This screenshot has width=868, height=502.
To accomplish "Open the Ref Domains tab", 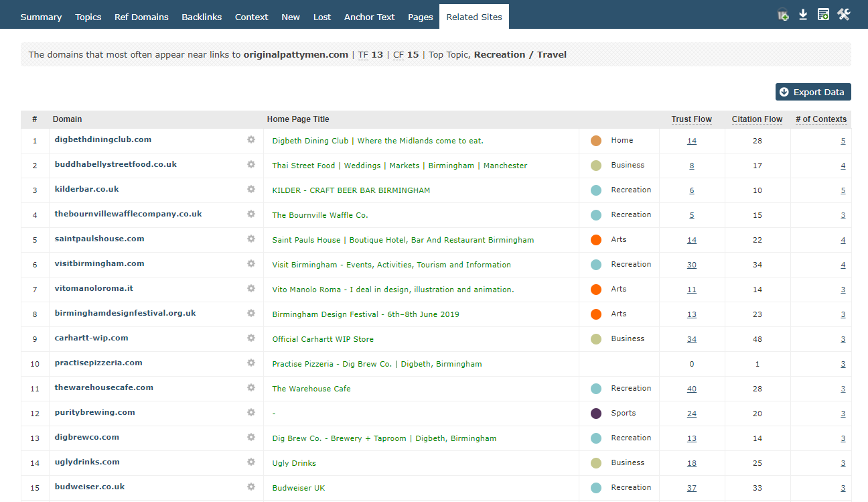I will 141,17.
